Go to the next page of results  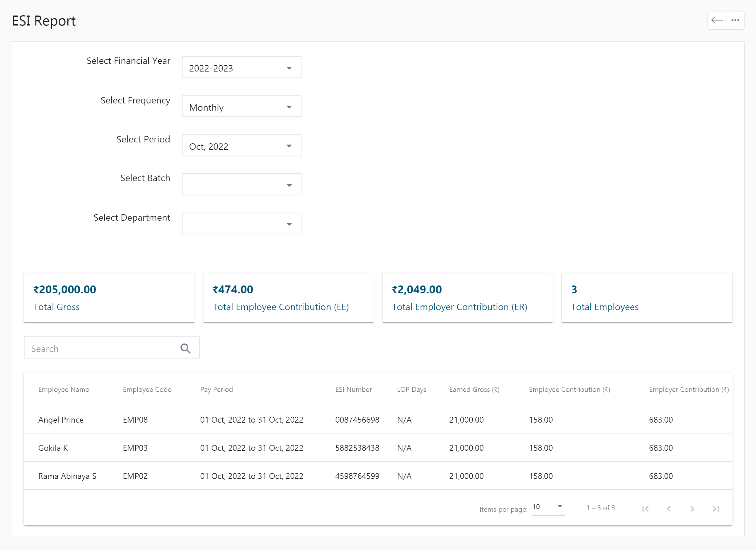point(692,509)
